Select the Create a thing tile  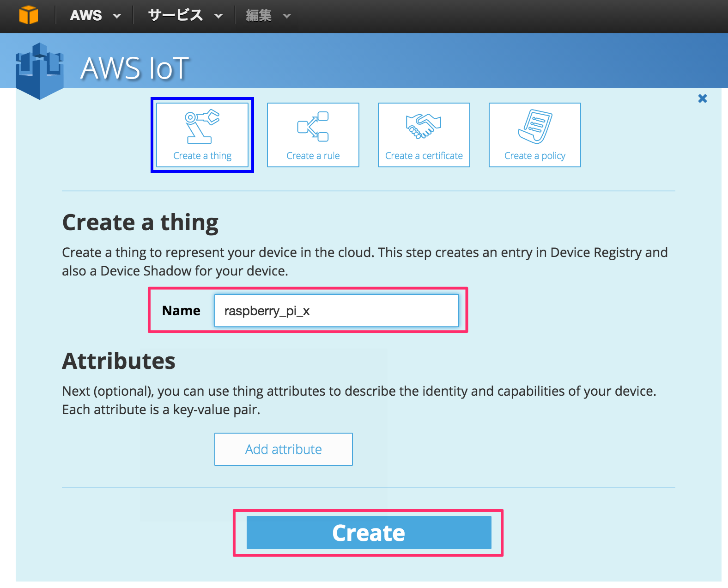(202, 135)
